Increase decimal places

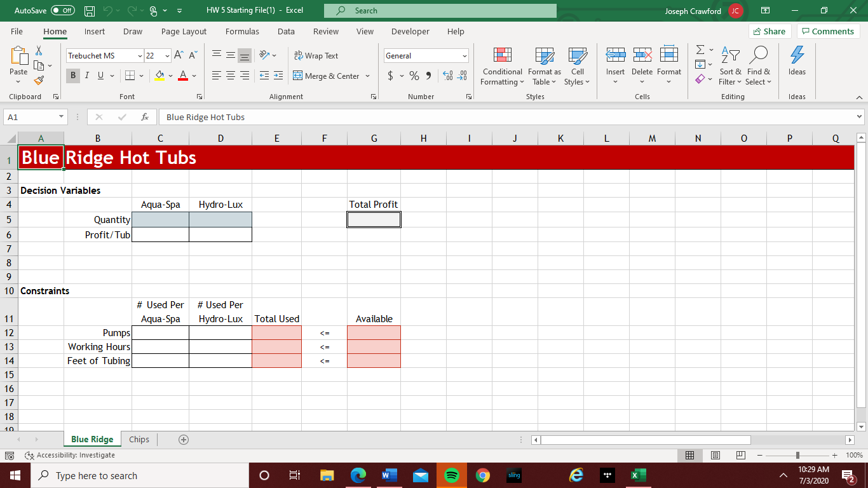pos(447,76)
